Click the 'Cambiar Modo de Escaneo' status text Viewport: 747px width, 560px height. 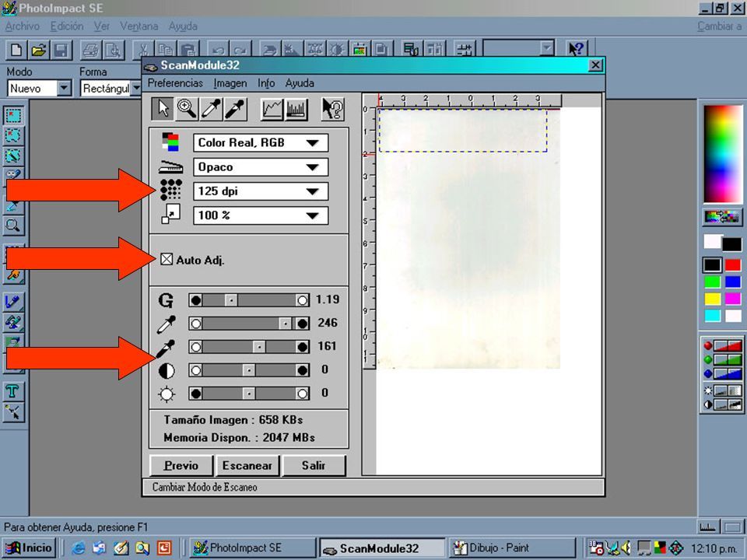pyautogui.click(x=205, y=487)
